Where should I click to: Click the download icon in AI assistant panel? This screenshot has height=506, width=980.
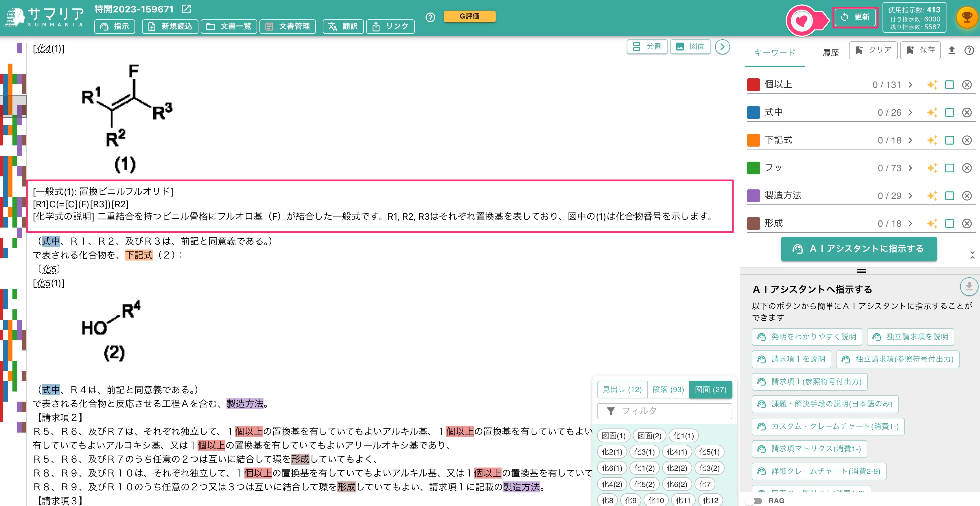tap(969, 286)
